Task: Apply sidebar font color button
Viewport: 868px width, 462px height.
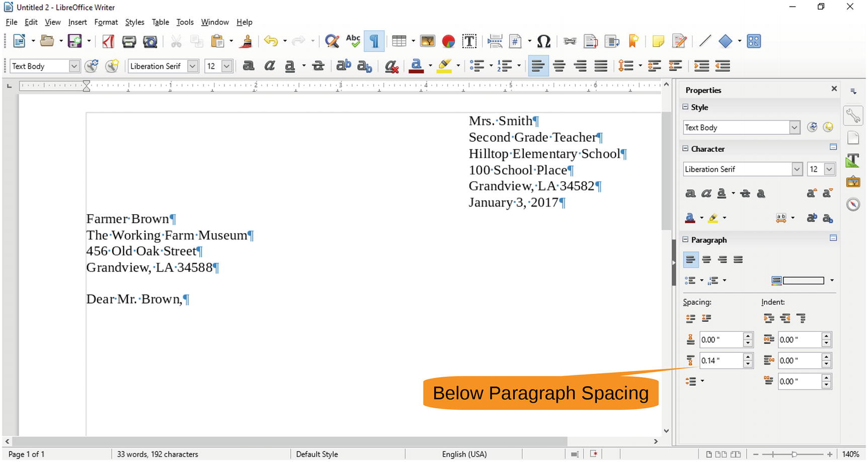Action: tap(690, 218)
